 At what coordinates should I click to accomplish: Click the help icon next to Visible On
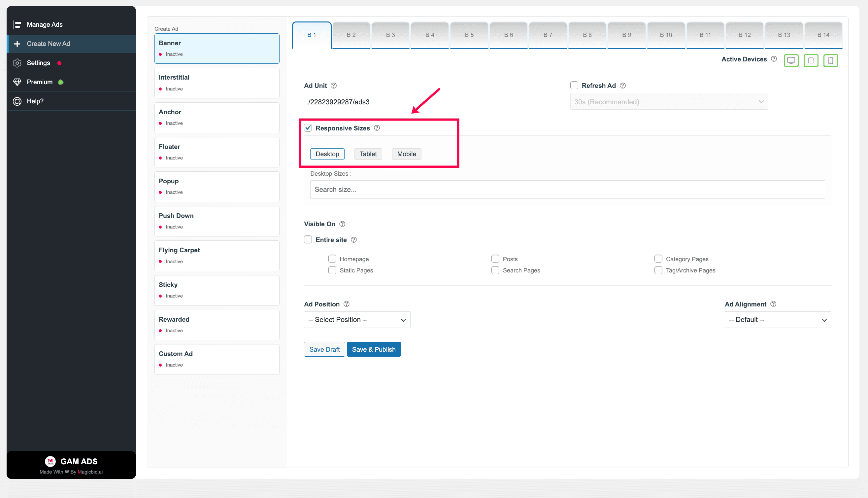pos(342,224)
